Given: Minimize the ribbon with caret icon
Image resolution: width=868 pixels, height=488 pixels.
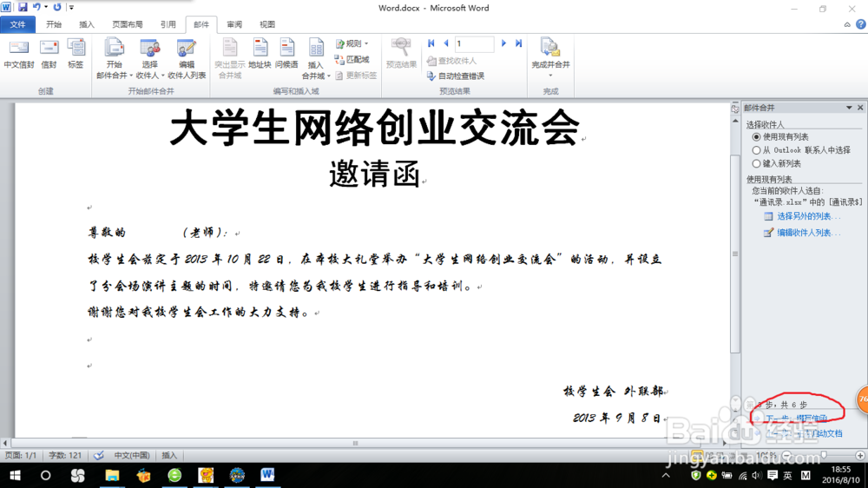Looking at the screenshot, I should pos(847,24).
